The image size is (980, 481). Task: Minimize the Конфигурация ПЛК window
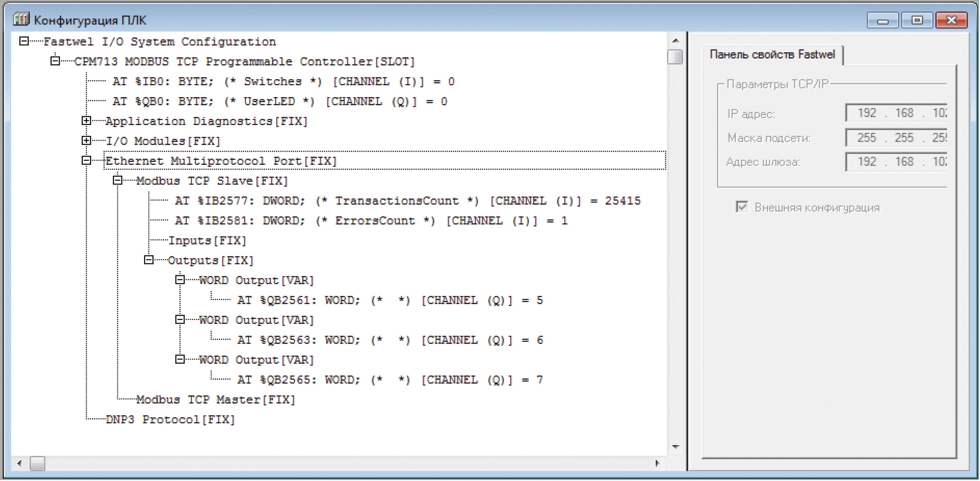[883, 20]
